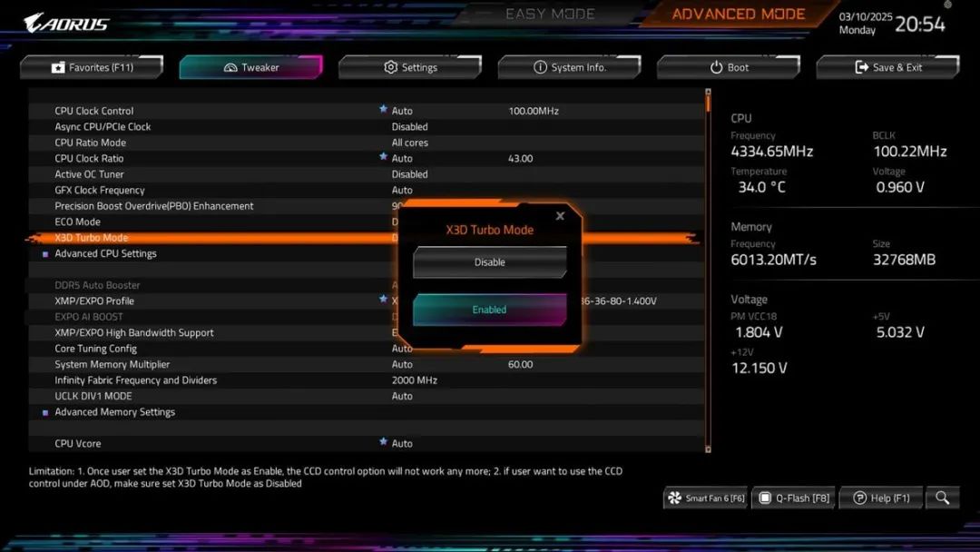980x552 pixels.
Task: Click the settings list scrollbar down arrow
Action: click(x=708, y=448)
